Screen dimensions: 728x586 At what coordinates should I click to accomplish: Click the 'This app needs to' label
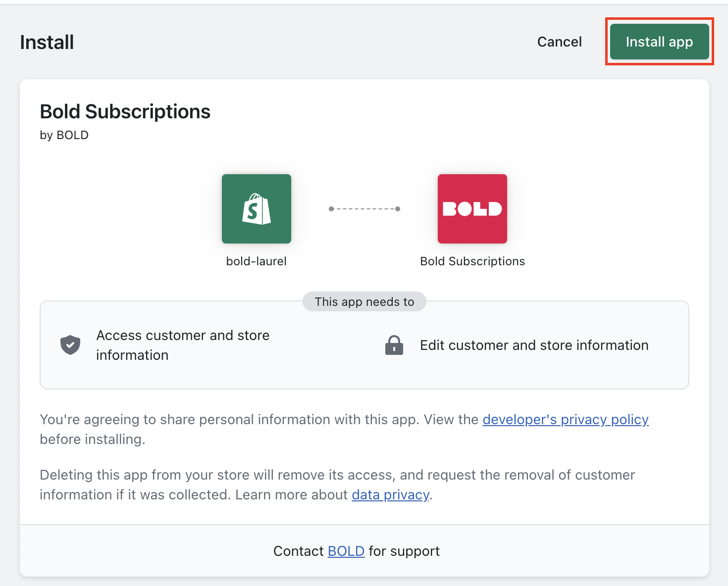tap(364, 302)
